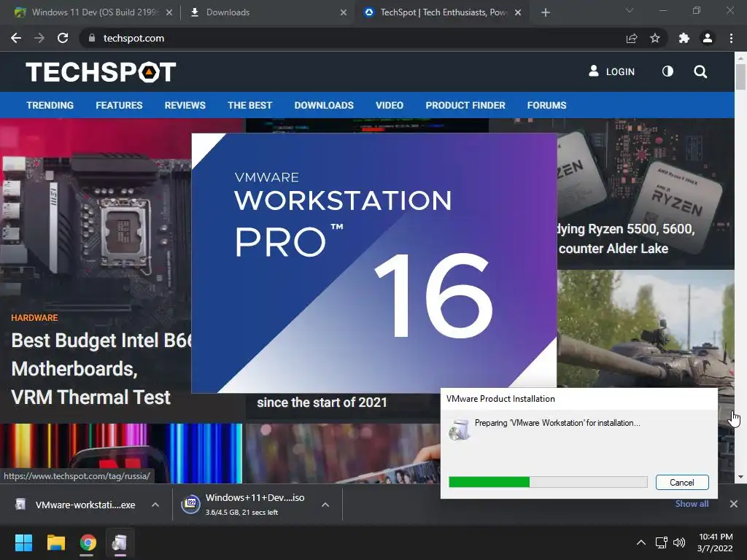Open File Explorer from the taskbar
747x560 pixels.
[55, 542]
